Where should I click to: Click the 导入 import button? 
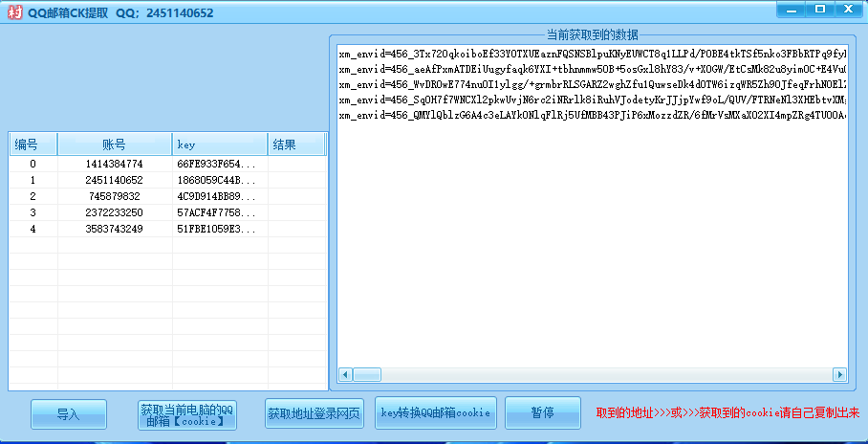tap(68, 414)
